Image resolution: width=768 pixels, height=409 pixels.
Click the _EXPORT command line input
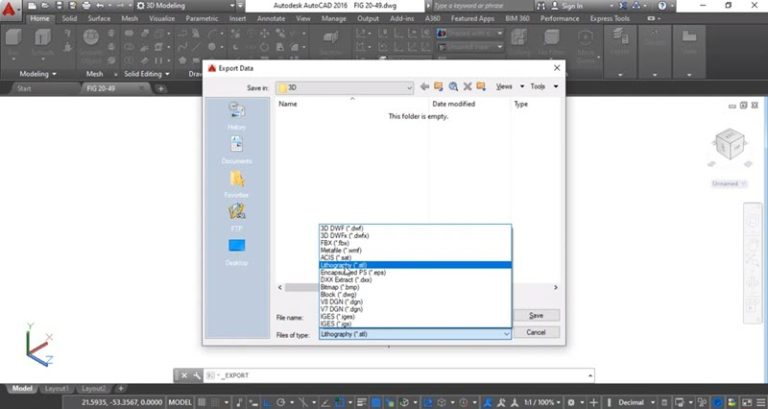(x=400, y=375)
